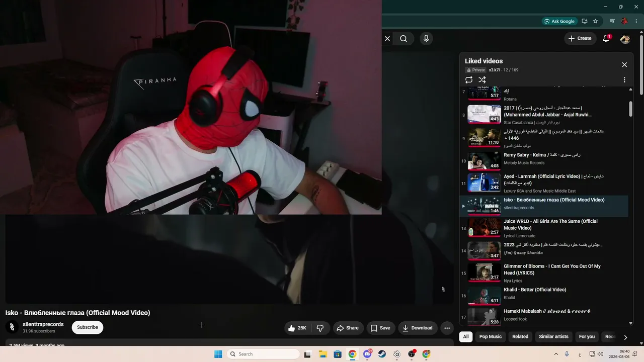Click the taskbar notification bell icon

click(636, 354)
